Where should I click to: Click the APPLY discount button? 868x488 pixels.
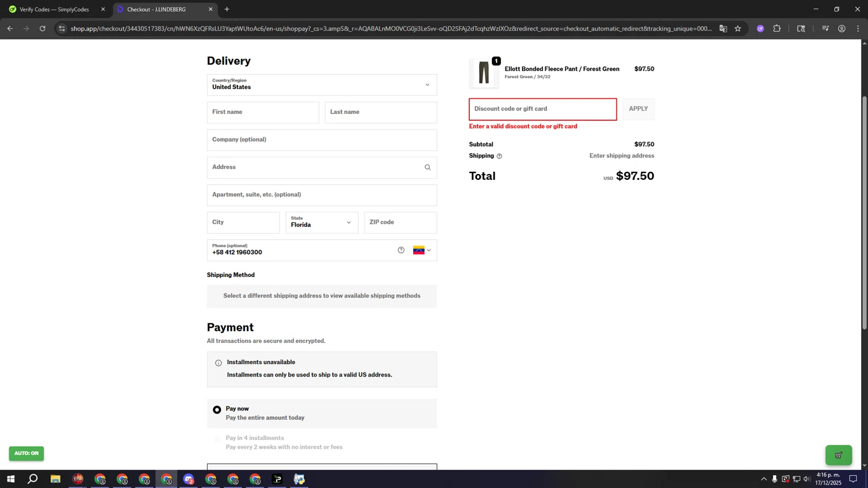[638, 109]
